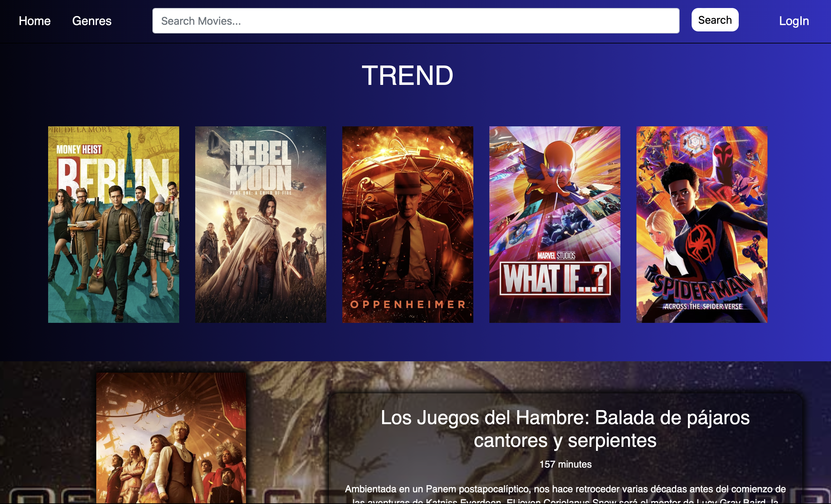Screen dimensions: 831x504
Task: Go to the Home page
Action: tap(34, 21)
